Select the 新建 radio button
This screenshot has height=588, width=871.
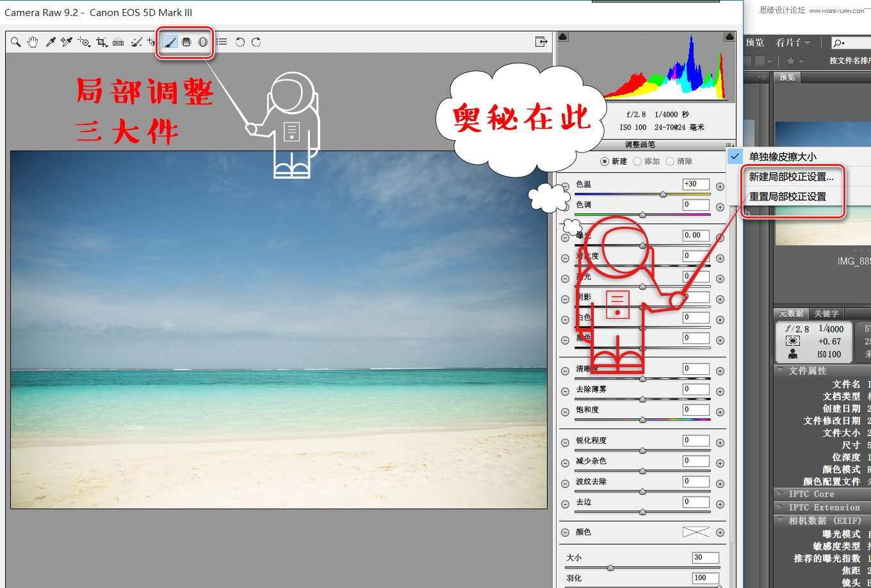click(x=605, y=161)
